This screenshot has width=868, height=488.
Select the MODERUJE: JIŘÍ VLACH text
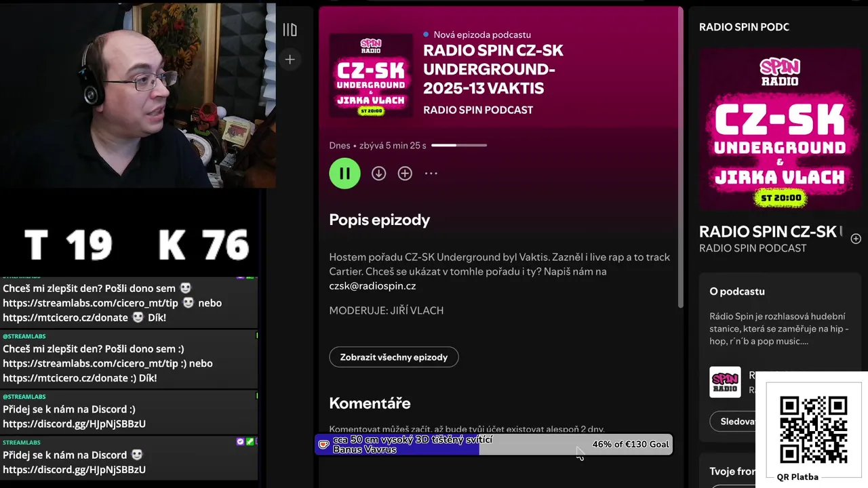click(387, 310)
